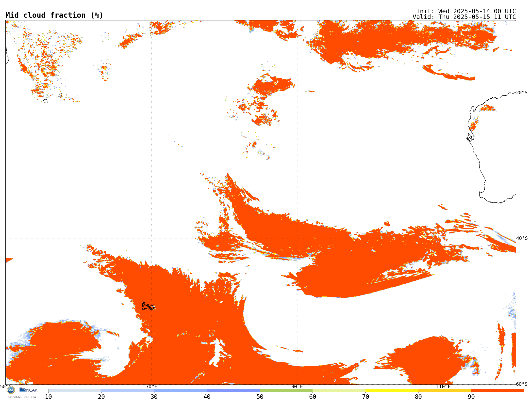This screenshot has width=532, height=400.
Task: Click the 20°S latitude label
Action: point(522,93)
